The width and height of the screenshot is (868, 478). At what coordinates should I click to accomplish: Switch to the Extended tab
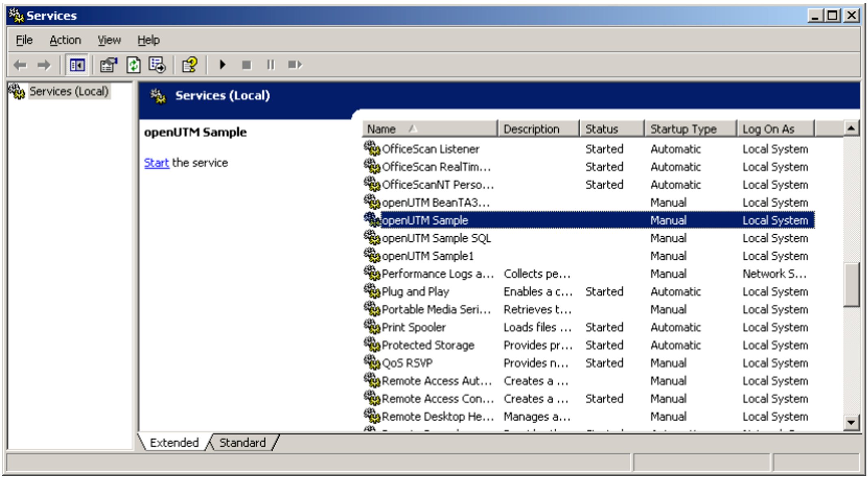pos(174,442)
